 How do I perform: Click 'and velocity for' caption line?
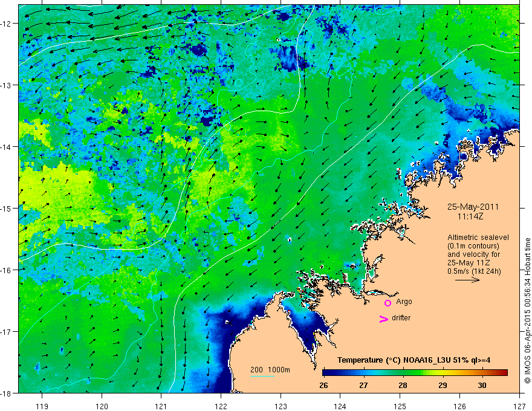473,254
